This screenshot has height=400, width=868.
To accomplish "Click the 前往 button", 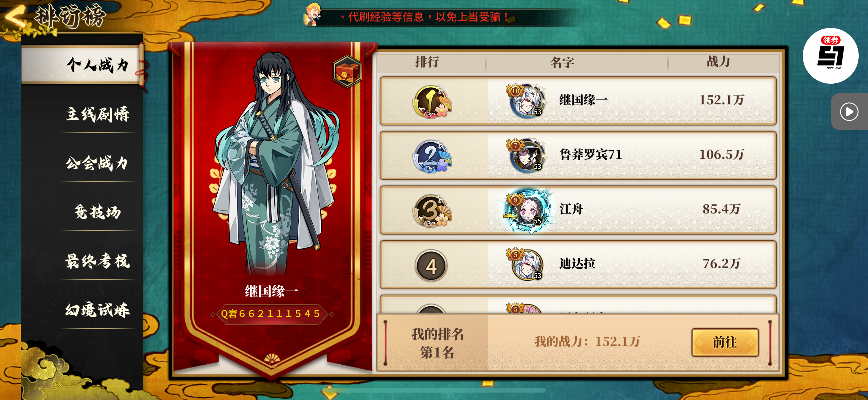I will 725,342.
